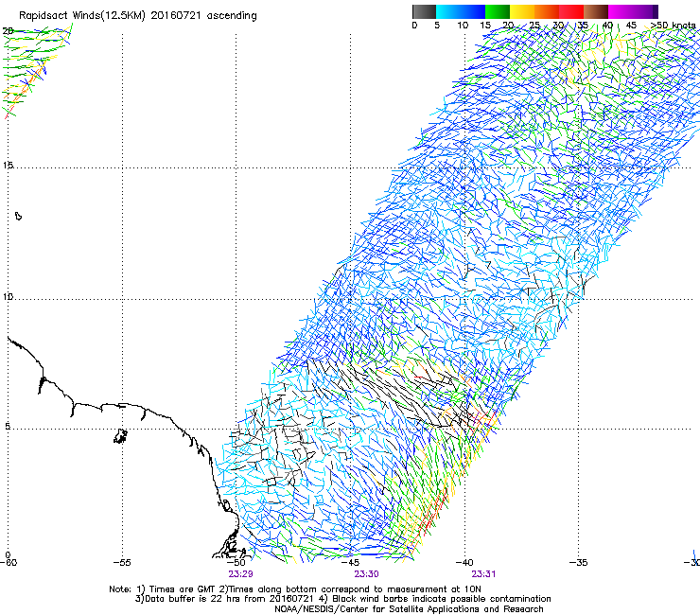700x615 pixels.
Task: Click the longitude label '-50'
Action: [236, 563]
